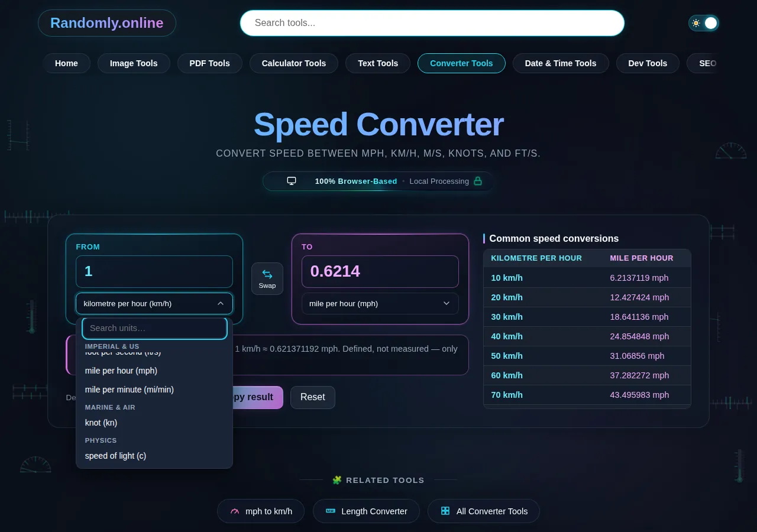Click the KILOMETRE PER HOUR column header
The width and height of the screenshot is (757, 532).
pyautogui.click(x=536, y=258)
